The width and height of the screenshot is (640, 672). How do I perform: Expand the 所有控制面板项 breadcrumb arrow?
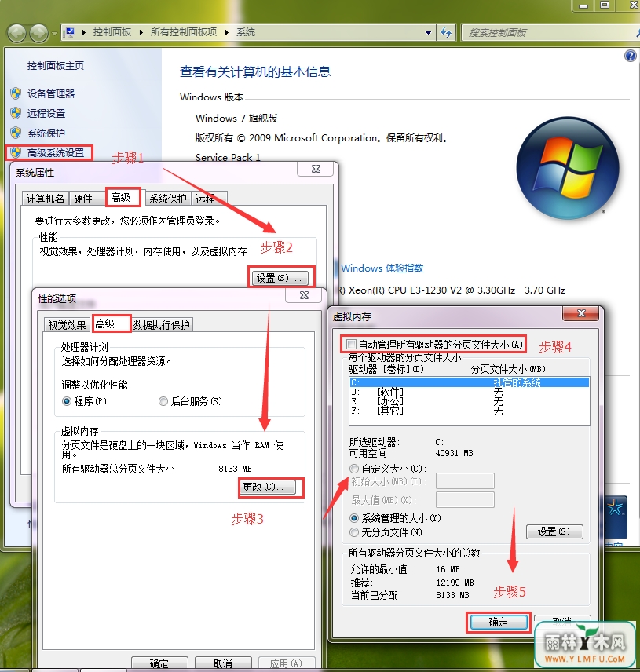(227, 32)
